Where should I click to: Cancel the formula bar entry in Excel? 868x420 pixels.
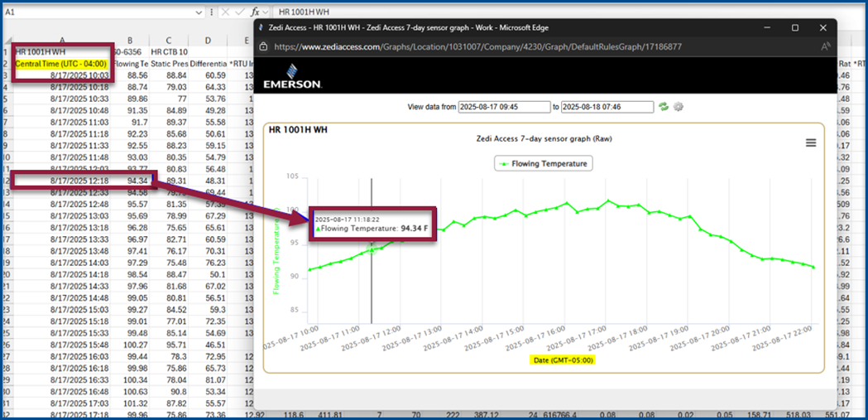(x=225, y=12)
